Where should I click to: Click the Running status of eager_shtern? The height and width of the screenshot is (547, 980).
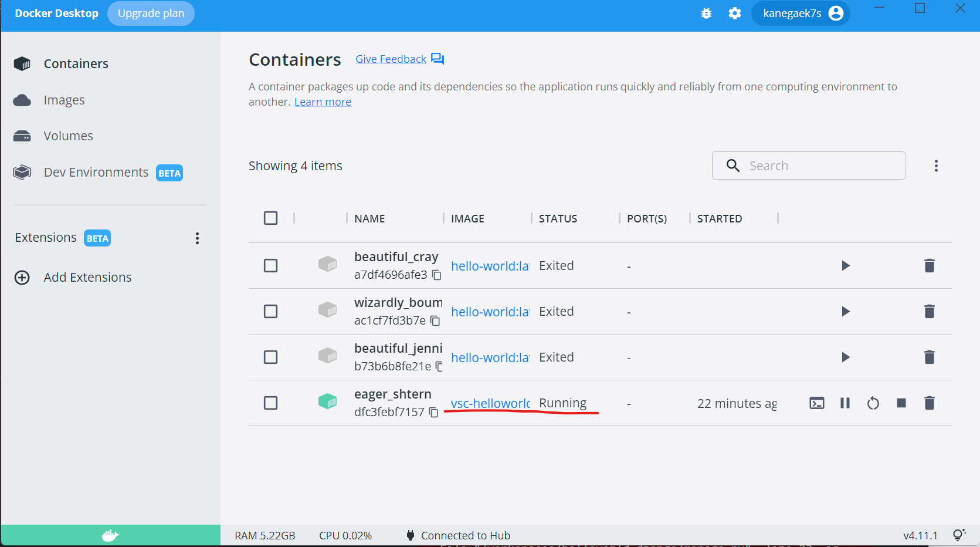click(x=562, y=403)
